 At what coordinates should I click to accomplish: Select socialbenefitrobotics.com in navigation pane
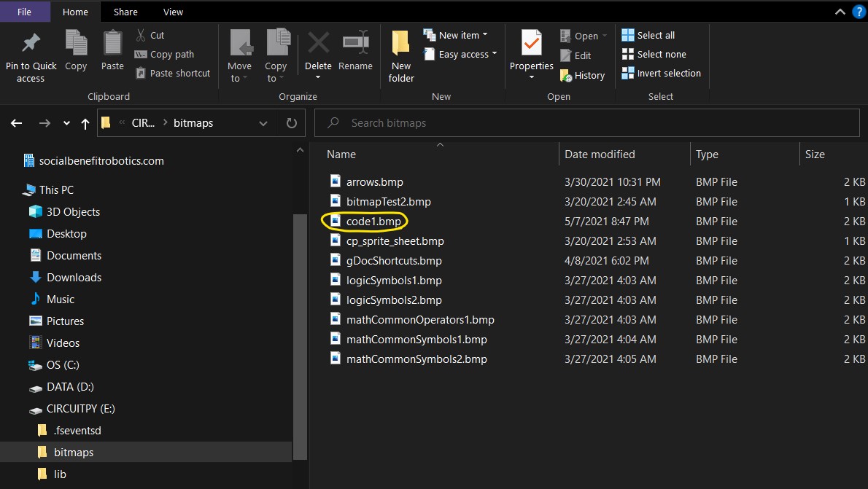pyautogui.click(x=93, y=161)
